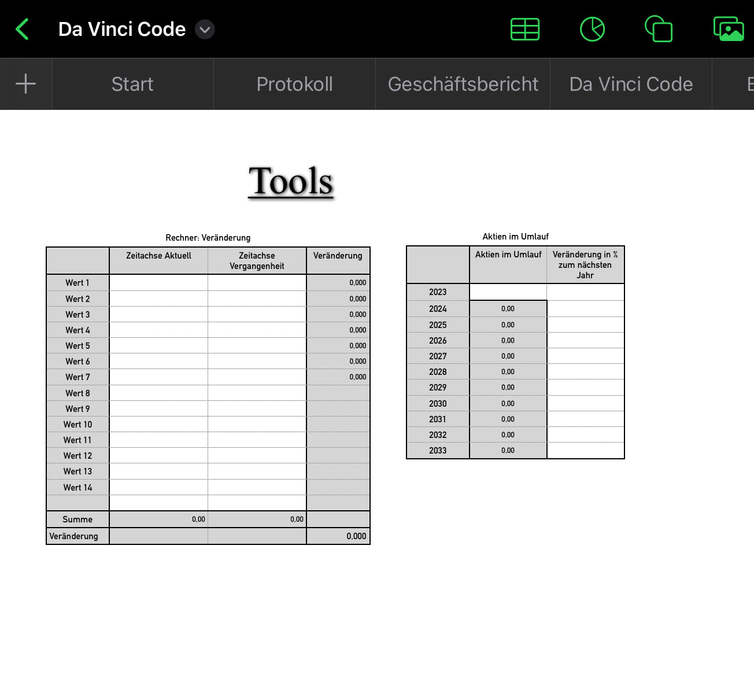Click Veränderung value 0,000 in Wert 7 row
754x700 pixels.
click(338, 377)
